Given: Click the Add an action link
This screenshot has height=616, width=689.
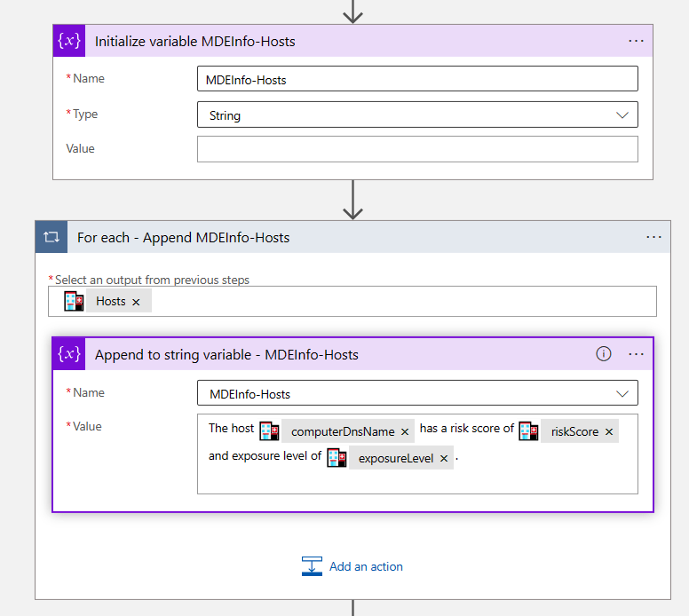Looking at the screenshot, I should pos(366,566).
